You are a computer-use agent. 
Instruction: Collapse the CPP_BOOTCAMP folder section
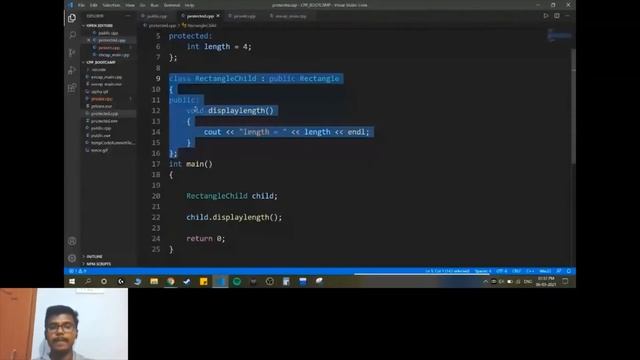pos(100,62)
